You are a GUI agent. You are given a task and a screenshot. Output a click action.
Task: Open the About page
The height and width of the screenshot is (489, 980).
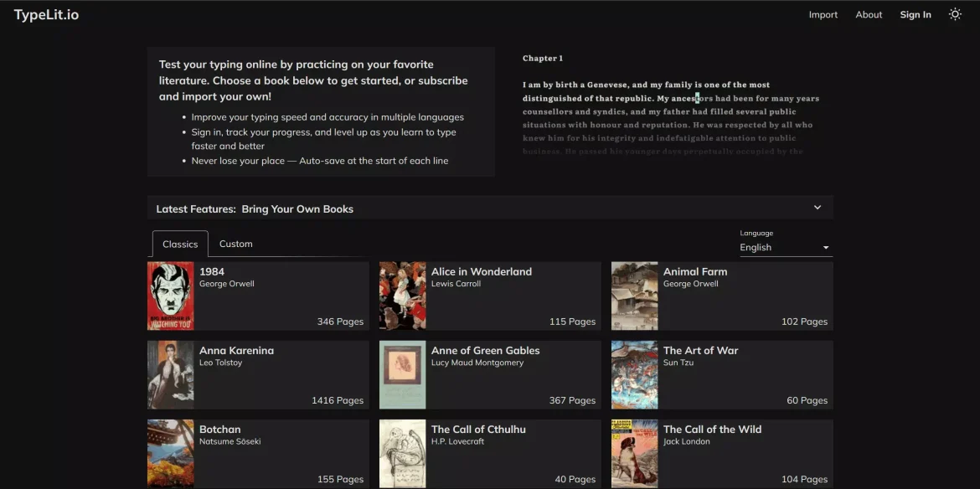pos(869,14)
